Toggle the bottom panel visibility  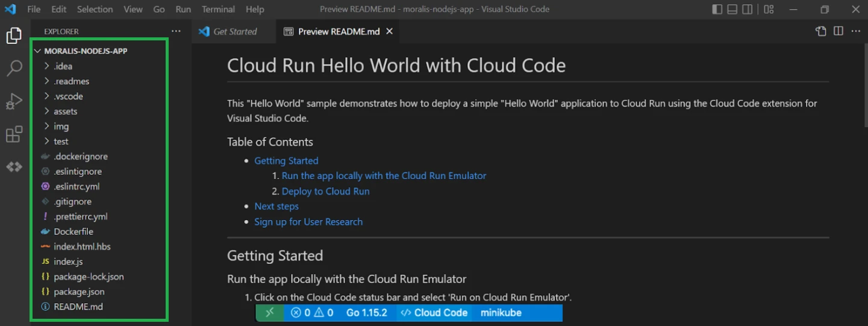[x=732, y=10]
